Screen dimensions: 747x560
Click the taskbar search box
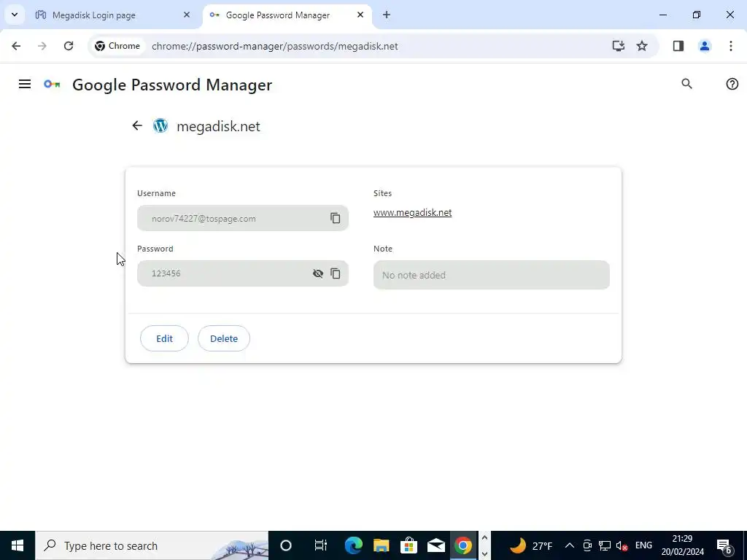(152, 545)
